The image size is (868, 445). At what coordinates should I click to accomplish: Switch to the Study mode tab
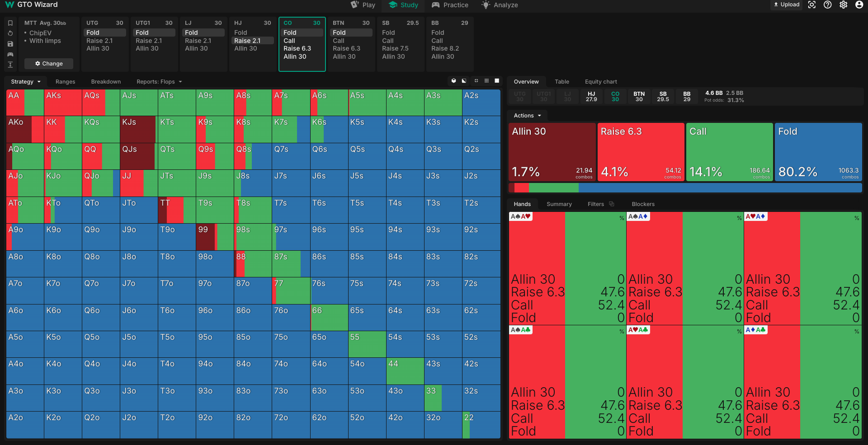pyautogui.click(x=404, y=5)
